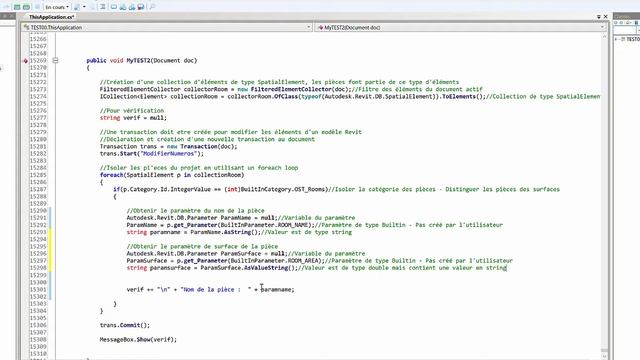Click the toolbar icon left of 'En cours'

coord(37,7)
